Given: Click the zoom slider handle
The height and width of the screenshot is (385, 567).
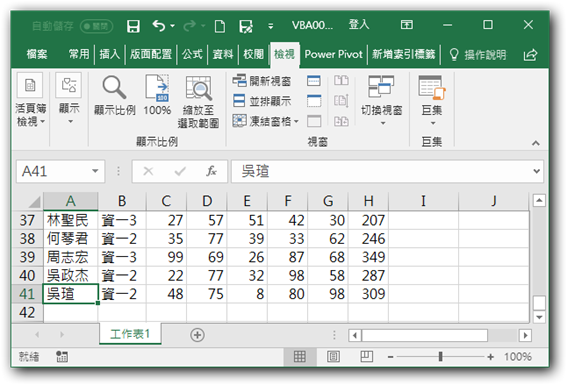Looking at the screenshot, I should point(440,357).
